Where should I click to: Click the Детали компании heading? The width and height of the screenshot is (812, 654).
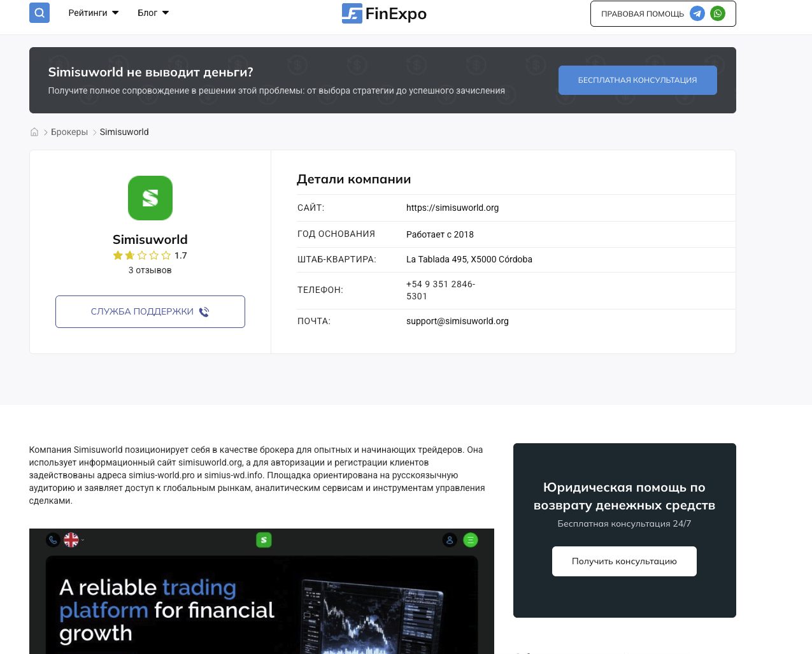[x=354, y=179]
